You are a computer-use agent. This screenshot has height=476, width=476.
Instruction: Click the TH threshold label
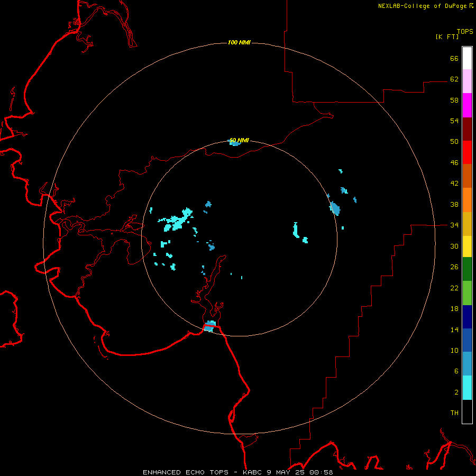click(x=454, y=413)
